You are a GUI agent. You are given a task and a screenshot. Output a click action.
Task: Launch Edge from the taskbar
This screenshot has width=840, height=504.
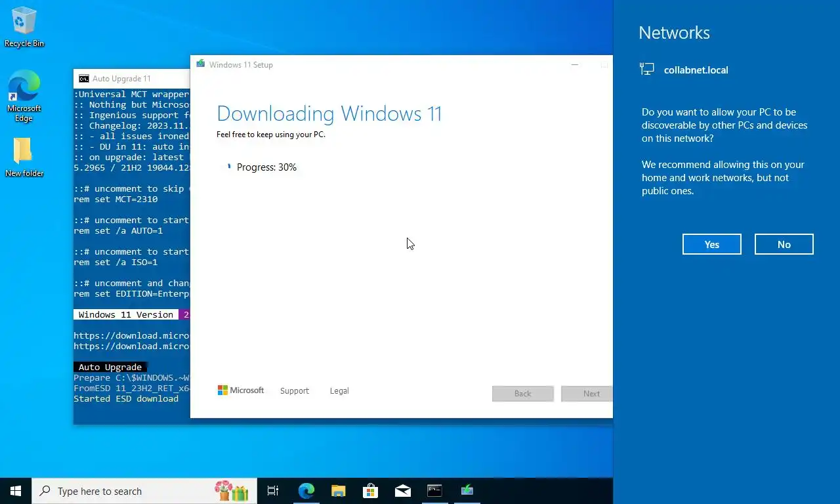(306, 491)
